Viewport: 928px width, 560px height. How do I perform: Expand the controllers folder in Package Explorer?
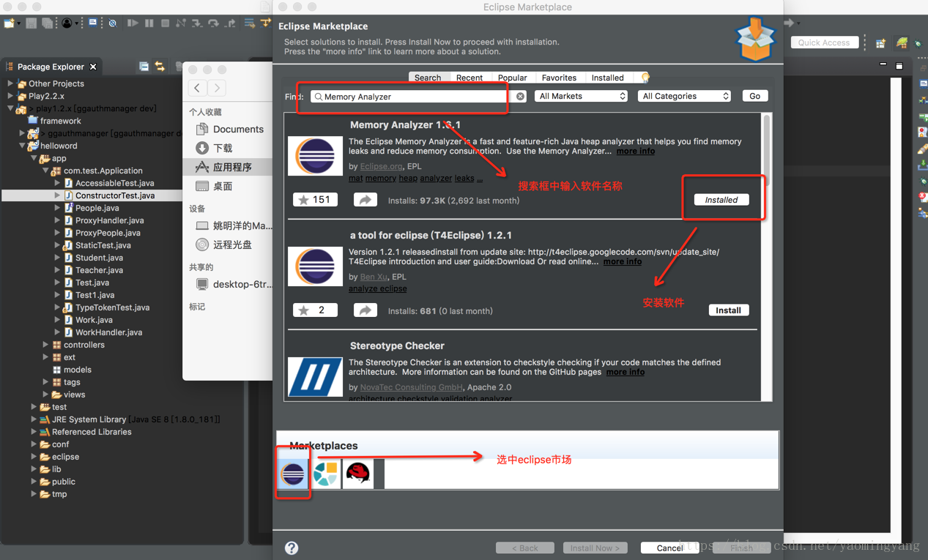[x=45, y=344]
